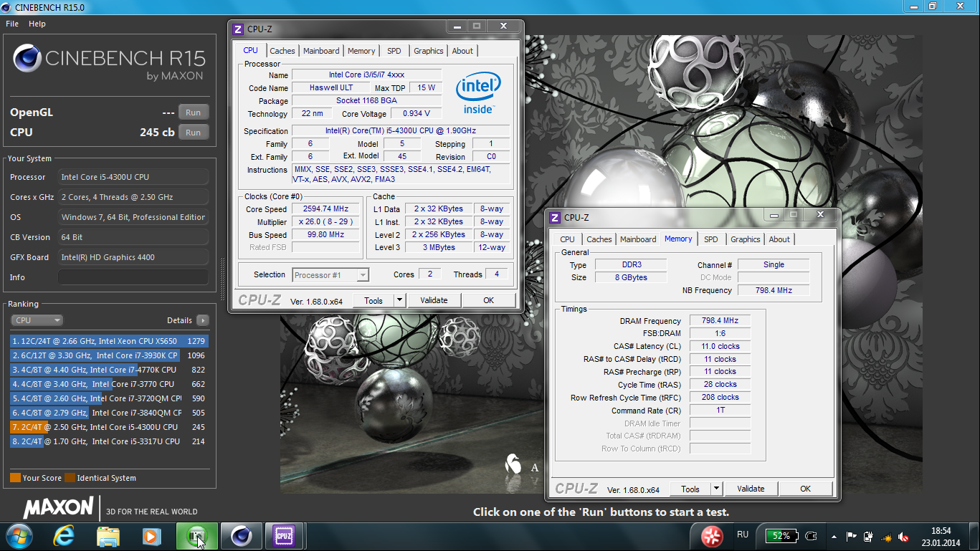Select ranking entry Core i7-3720QM
Screen dimensions: 980x551
108,398
